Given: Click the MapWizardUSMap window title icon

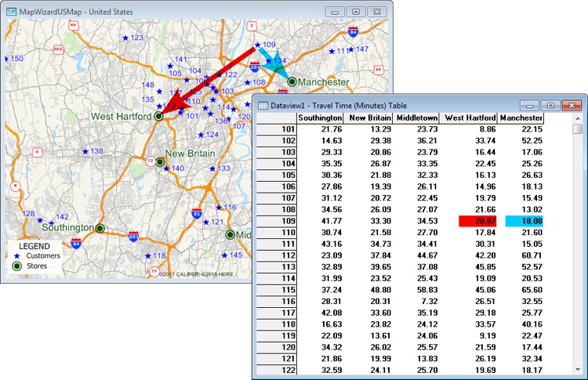Looking at the screenshot, I should [10, 12].
